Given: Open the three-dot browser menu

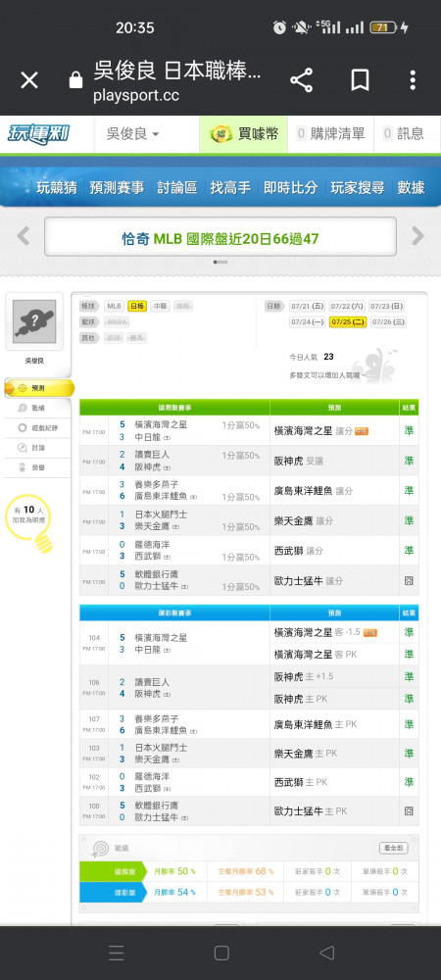Looking at the screenshot, I should pos(413,80).
